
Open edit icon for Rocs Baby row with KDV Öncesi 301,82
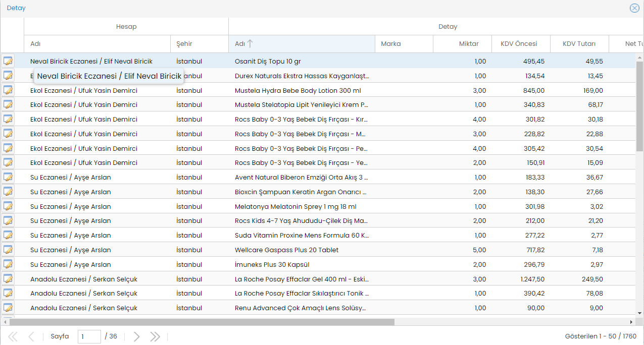[x=8, y=119]
